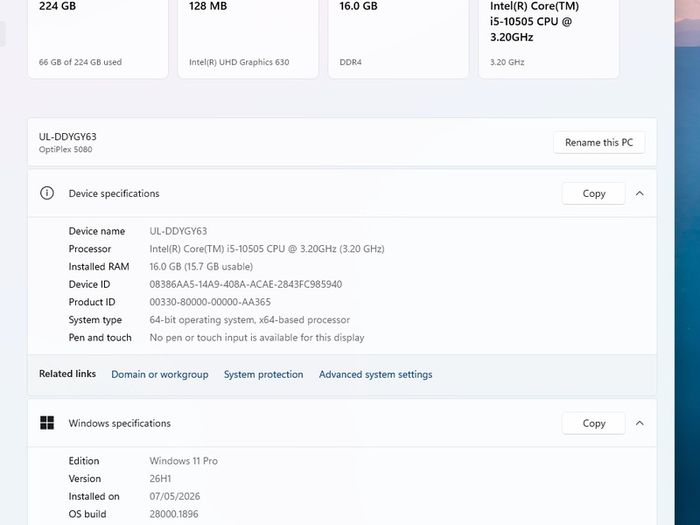This screenshot has width=700, height=525.
Task: Click the Device name label
Action: tap(97, 231)
